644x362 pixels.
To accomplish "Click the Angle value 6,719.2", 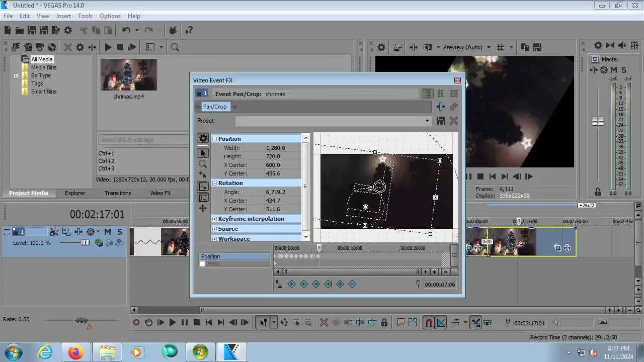I will (276, 192).
